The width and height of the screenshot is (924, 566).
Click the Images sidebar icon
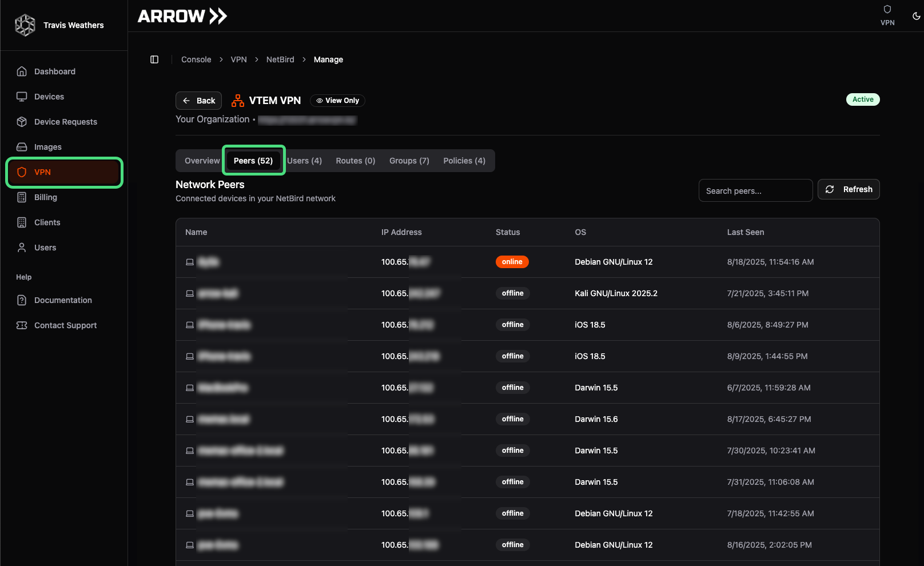(22, 146)
